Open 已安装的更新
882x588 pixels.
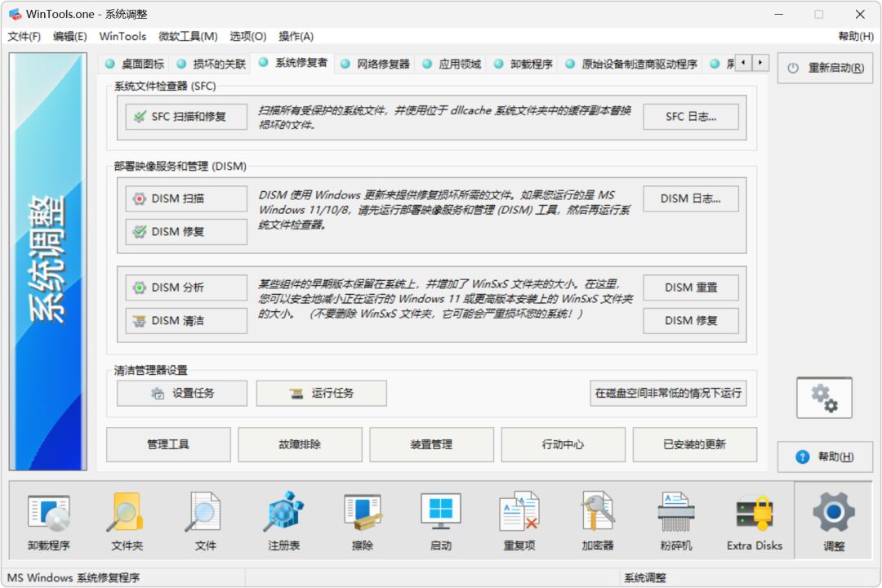coord(695,444)
